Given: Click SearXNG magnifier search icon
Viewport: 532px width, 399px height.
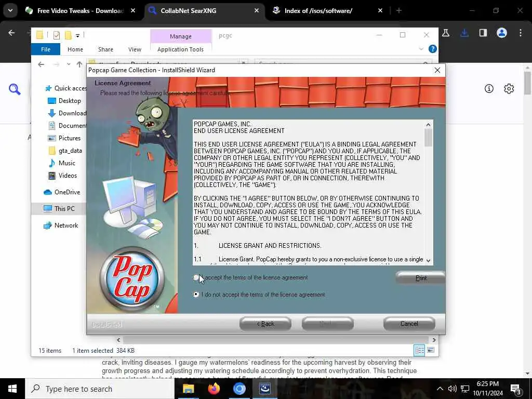Looking at the screenshot, I should [15, 89].
